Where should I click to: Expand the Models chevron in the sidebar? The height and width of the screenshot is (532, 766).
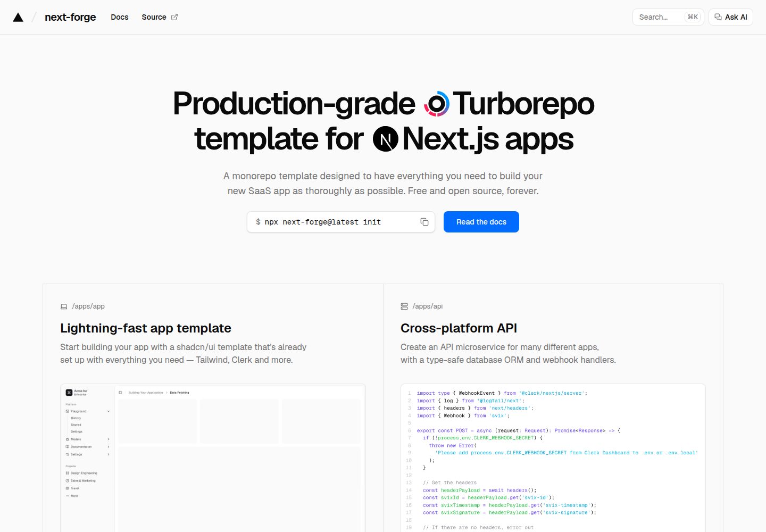[x=109, y=439]
